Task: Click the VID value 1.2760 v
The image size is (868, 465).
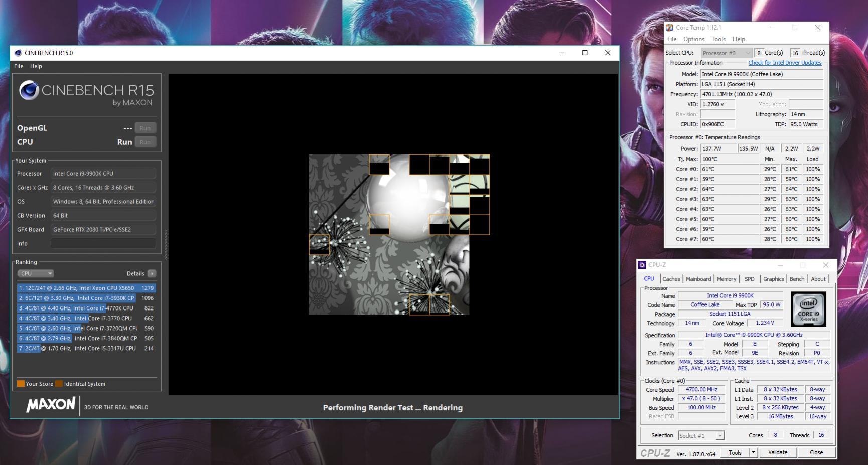Action: click(x=718, y=104)
